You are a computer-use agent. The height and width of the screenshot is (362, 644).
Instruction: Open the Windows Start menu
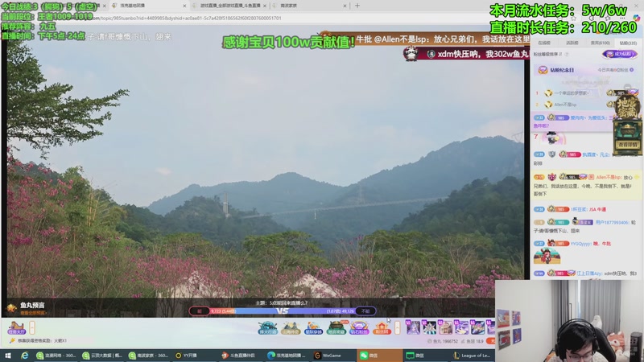[x=8, y=356]
